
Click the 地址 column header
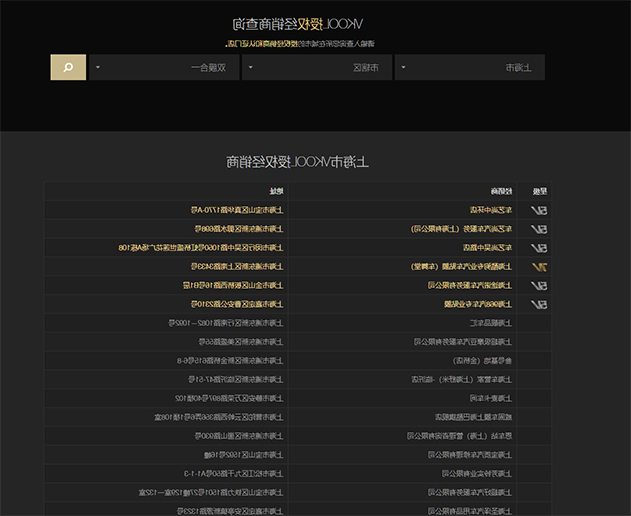click(x=276, y=192)
